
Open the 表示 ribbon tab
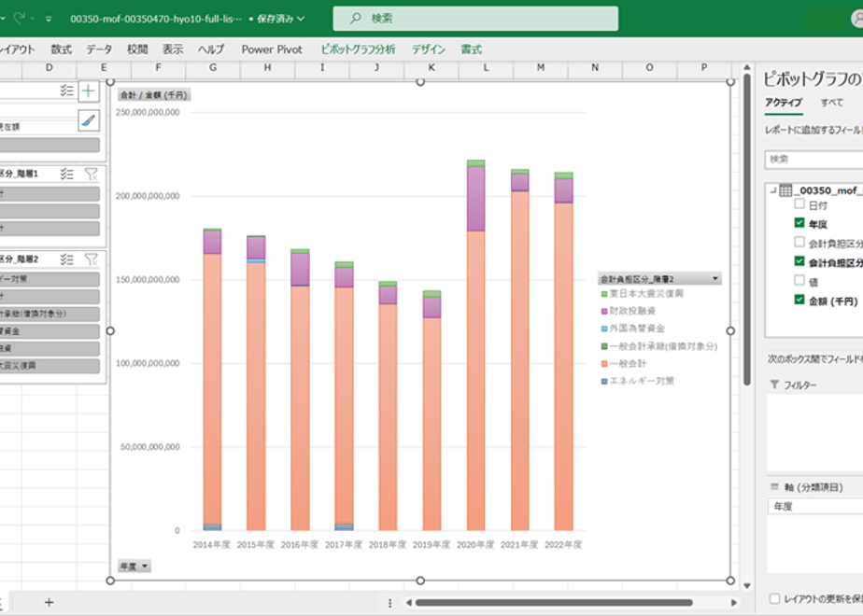coord(172,49)
